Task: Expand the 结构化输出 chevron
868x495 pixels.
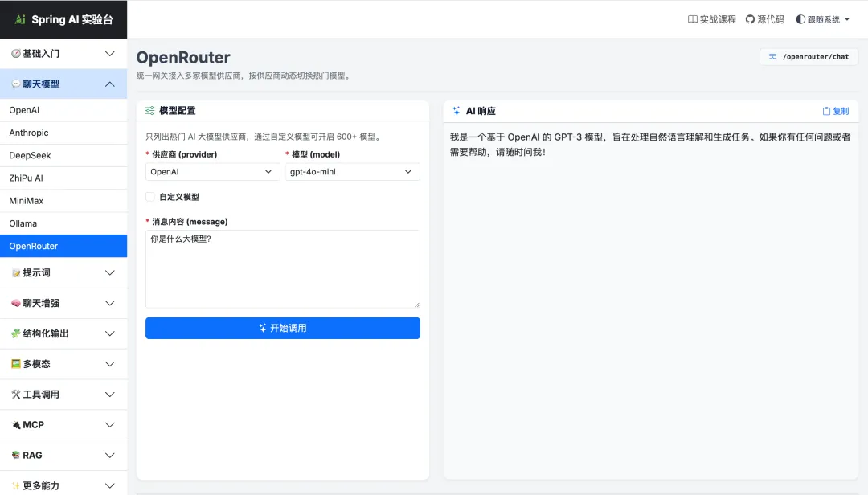Action: coord(109,333)
